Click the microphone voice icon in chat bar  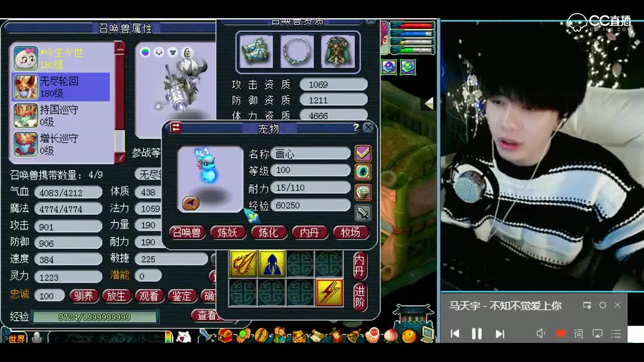pyautogui.click(x=37, y=338)
